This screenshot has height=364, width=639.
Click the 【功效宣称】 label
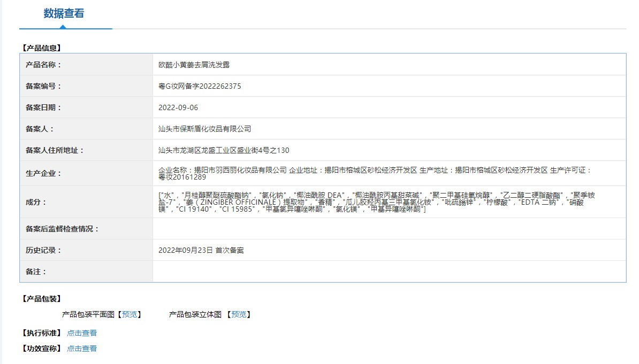[x=42, y=348]
